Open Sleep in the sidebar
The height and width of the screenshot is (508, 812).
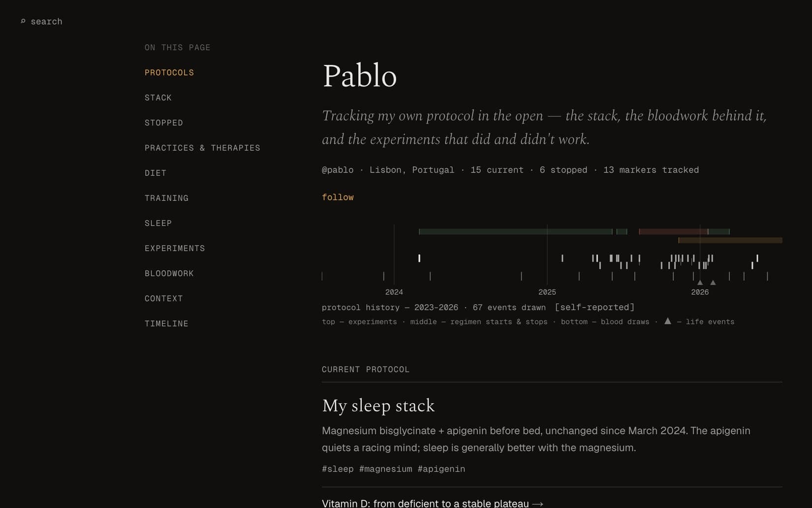point(158,223)
